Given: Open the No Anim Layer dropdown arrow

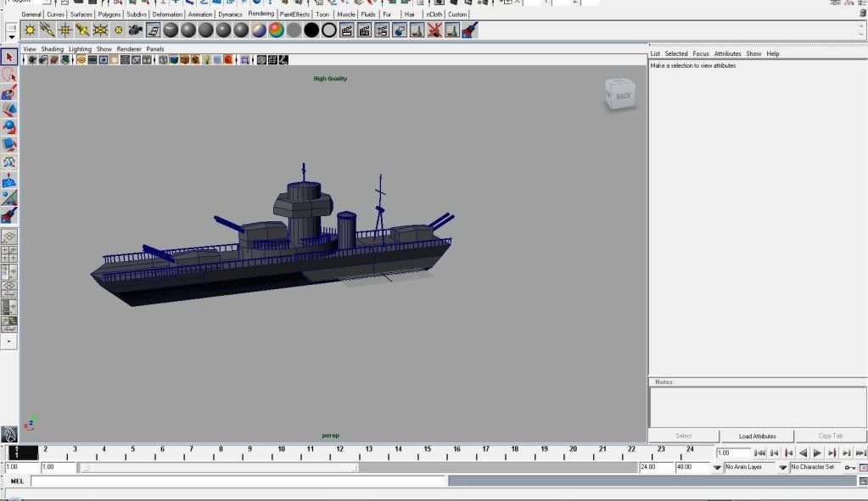Looking at the screenshot, I should pyautogui.click(x=717, y=468).
